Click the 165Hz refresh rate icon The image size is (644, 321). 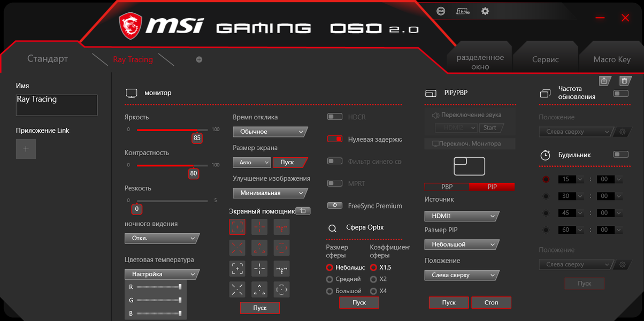[463, 11]
